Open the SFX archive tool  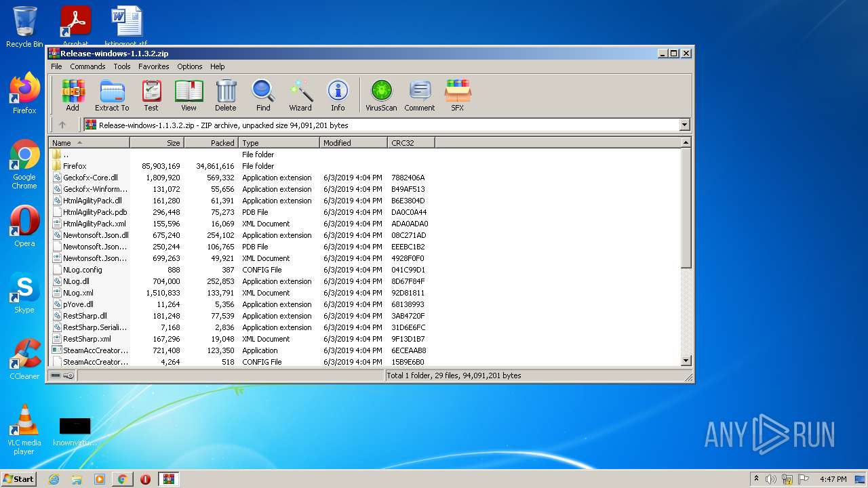tap(458, 95)
